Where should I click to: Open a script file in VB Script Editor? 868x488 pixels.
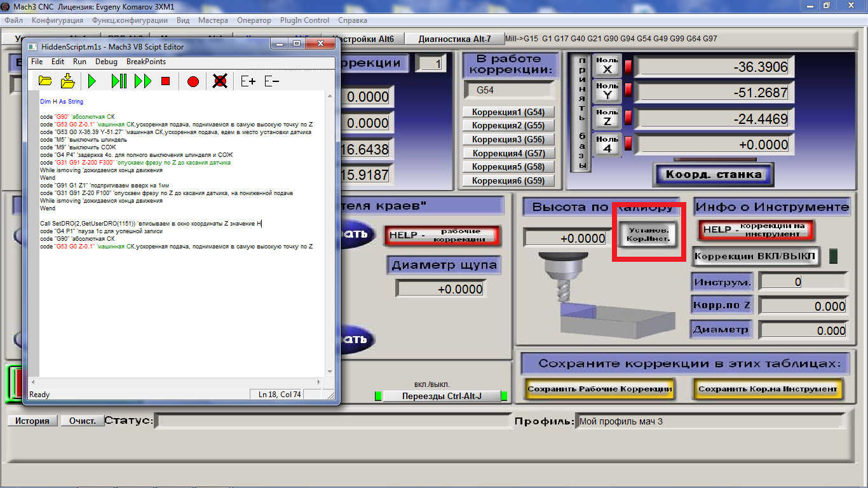pos(45,81)
